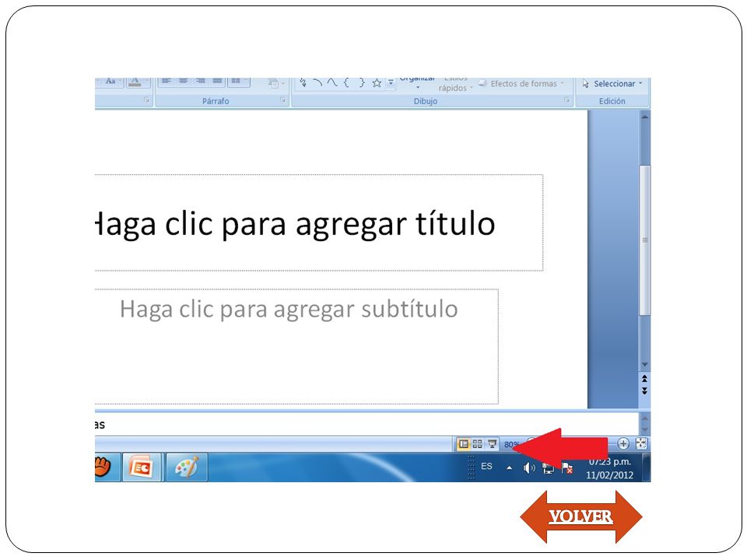This screenshot has width=747, height=560.
Task: Click the Show desktop button
Action: coord(647,467)
